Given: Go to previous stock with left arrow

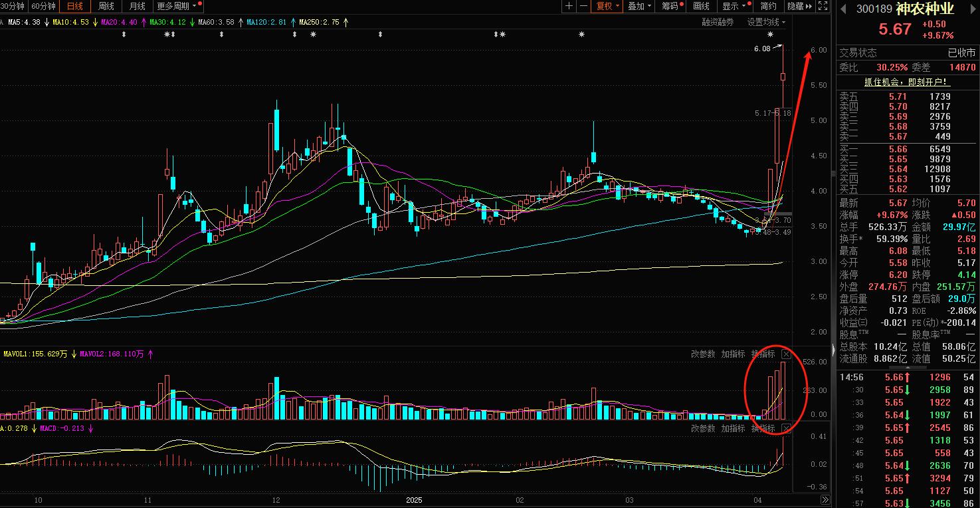Looking at the screenshot, I should [843, 9].
